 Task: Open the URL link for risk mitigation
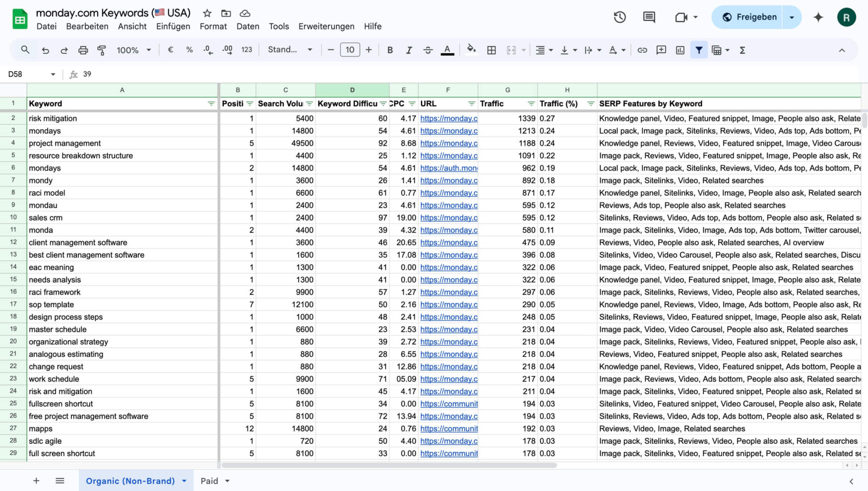448,118
